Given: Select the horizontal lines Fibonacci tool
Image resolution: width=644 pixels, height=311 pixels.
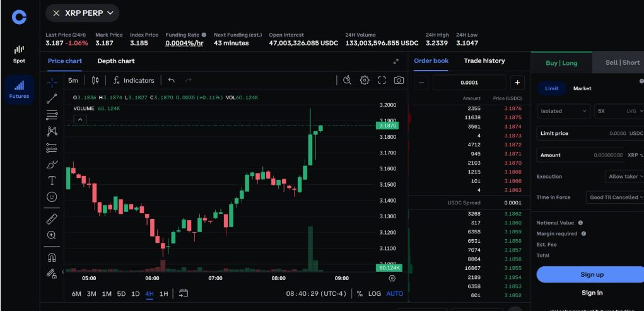Looking at the screenshot, I should 52,115.
